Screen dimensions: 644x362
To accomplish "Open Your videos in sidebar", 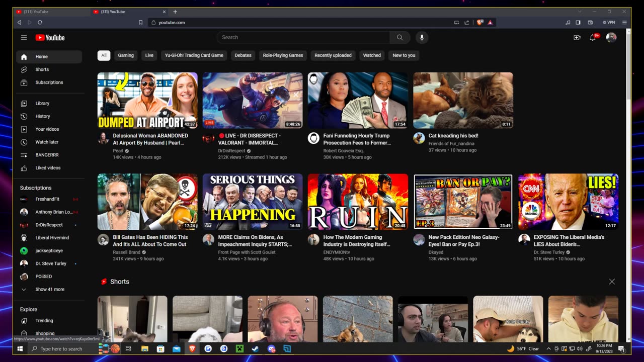I will coord(49,129).
